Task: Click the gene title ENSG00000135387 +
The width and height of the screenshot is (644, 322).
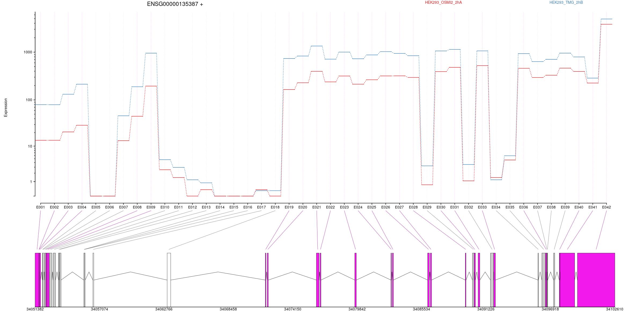Action: point(175,4)
